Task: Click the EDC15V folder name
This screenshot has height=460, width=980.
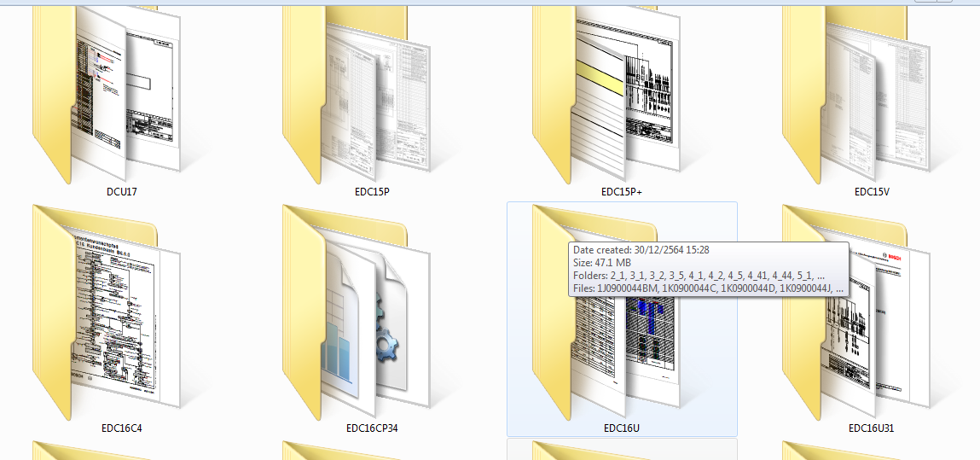Action: pos(872,192)
